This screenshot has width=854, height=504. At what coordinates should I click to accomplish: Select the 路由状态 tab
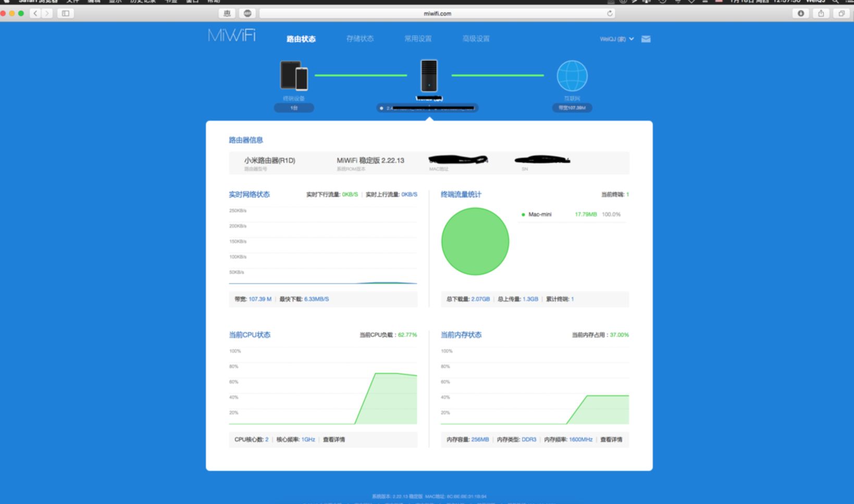[301, 39]
